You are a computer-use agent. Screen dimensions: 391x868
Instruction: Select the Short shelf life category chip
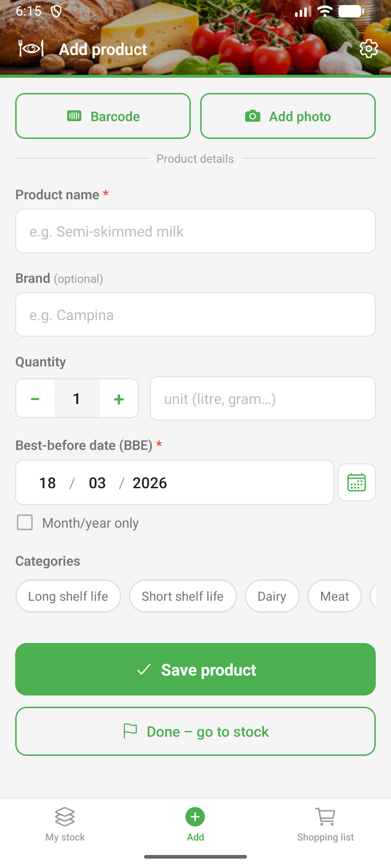click(183, 596)
